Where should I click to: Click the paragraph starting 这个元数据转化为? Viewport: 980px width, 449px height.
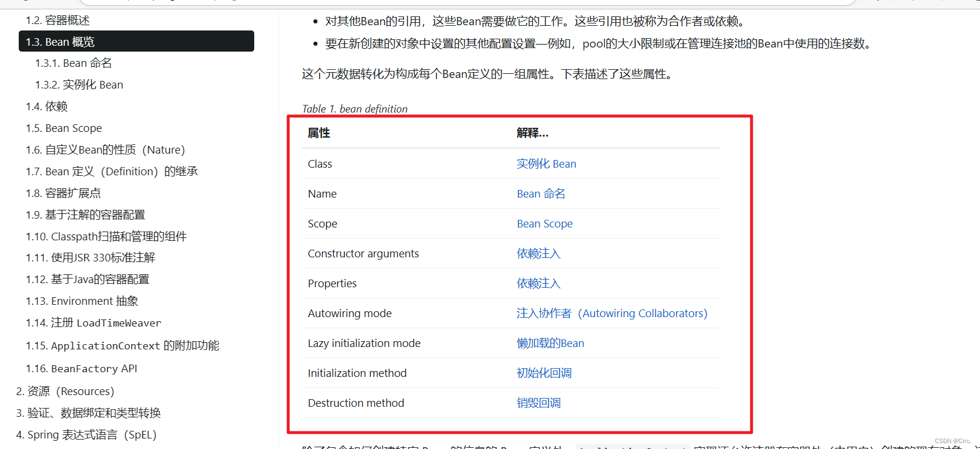489,74
